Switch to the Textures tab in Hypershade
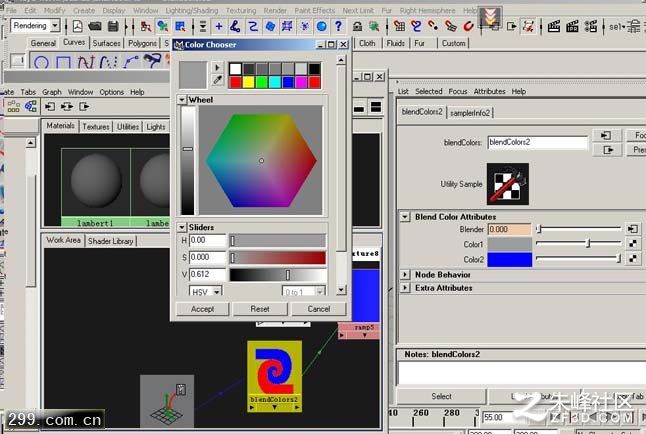This screenshot has width=646, height=434. [96, 127]
